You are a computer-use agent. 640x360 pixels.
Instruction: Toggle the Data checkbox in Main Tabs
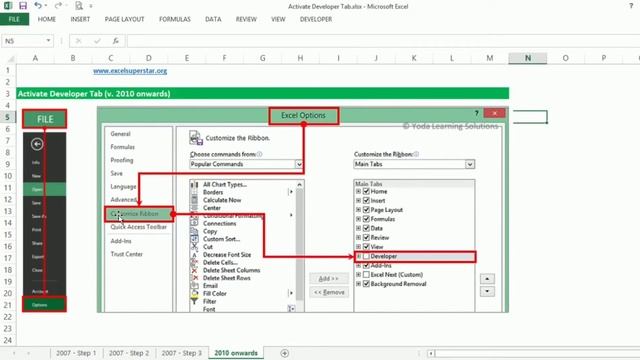pyautogui.click(x=366, y=228)
